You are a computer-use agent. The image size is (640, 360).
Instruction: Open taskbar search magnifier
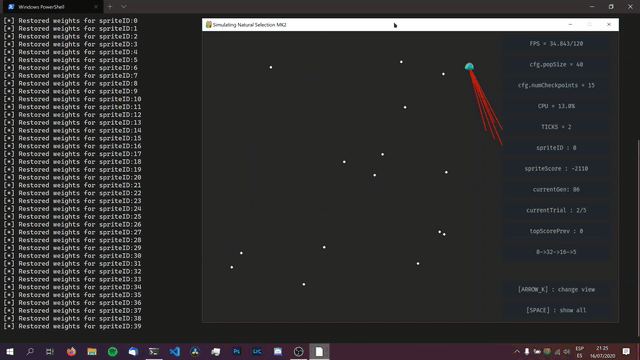[30, 351]
